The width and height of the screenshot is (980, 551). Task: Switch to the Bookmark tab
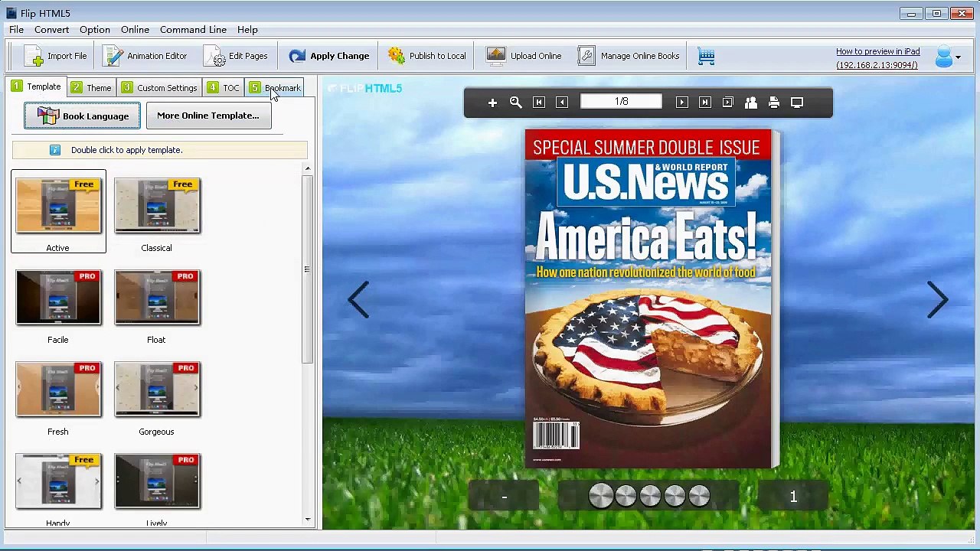[275, 87]
